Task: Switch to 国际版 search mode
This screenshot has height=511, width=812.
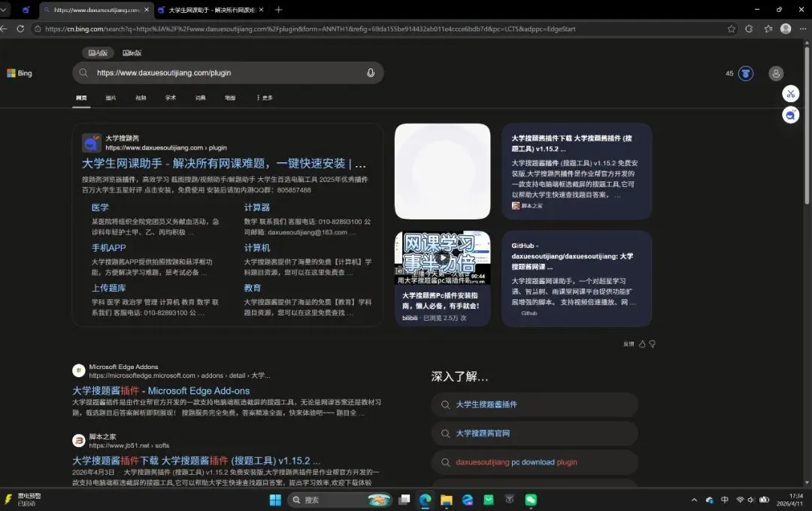Action: (x=132, y=53)
